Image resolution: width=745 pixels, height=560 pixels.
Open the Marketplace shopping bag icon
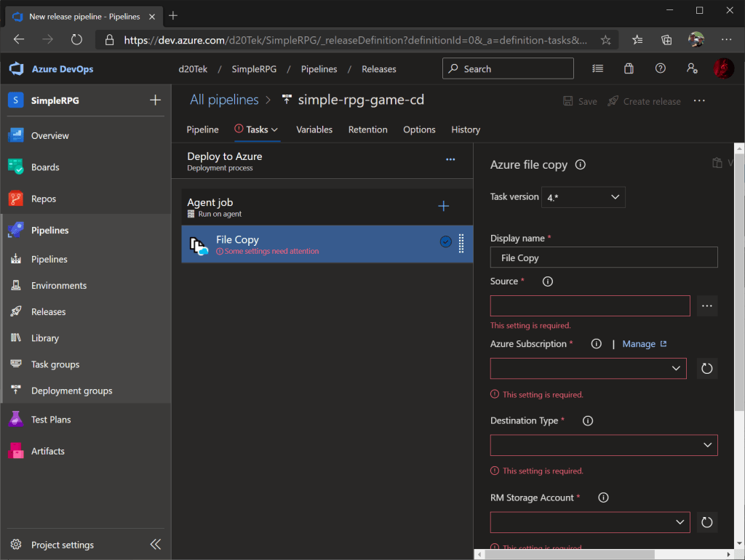click(629, 68)
